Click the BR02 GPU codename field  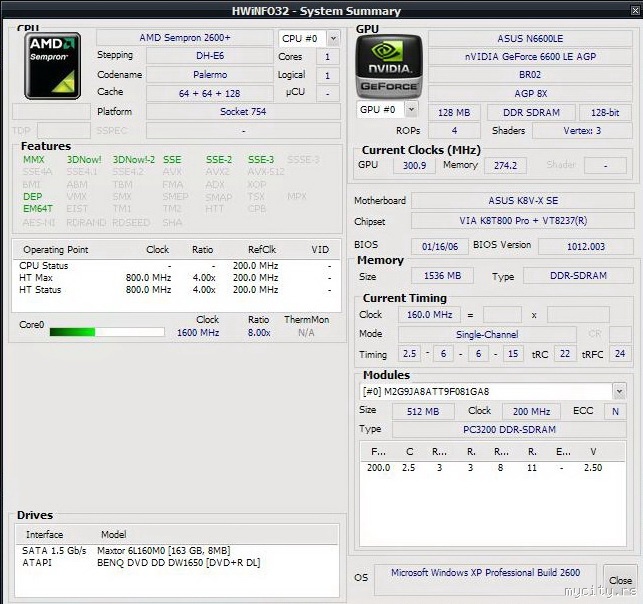coord(530,75)
